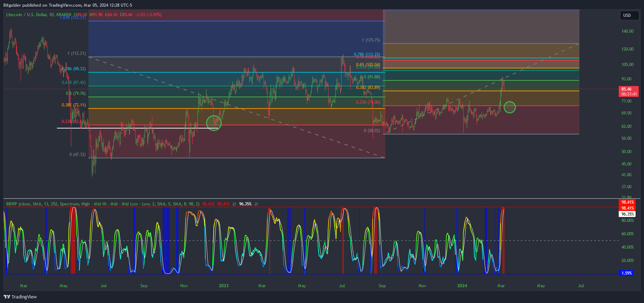Image resolution: width=644 pixels, height=303 pixels.
Task: Click the TradingView logo at bottom left
Action: pyautogui.click(x=20, y=297)
